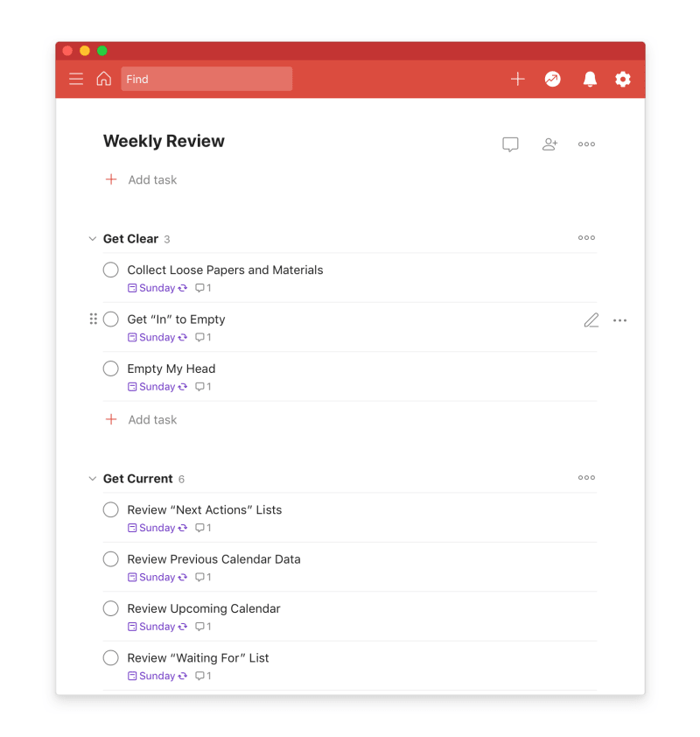This screenshot has width=700, height=737.
Task: Collapse the "Get Current" section
Action: pyautogui.click(x=93, y=479)
